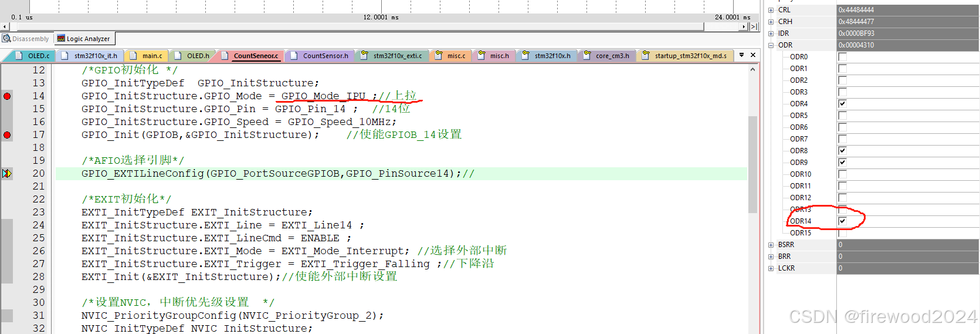Uncheck the ODR8 checkbox

[x=842, y=151]
